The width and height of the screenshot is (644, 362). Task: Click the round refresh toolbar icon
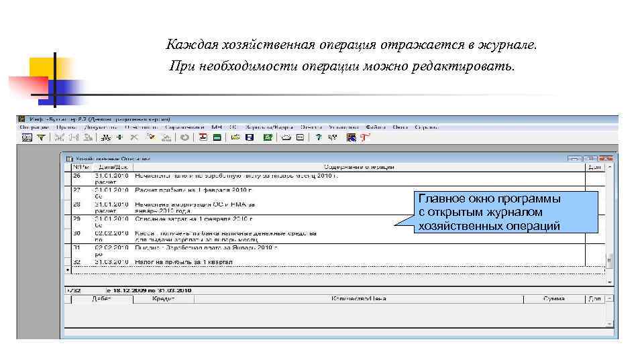184,137
